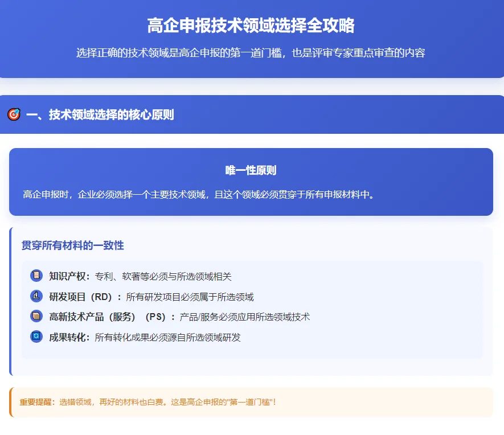Select the microscope icon beside 研发项目 (RD)
504x435 pixels.
[36, 296]
